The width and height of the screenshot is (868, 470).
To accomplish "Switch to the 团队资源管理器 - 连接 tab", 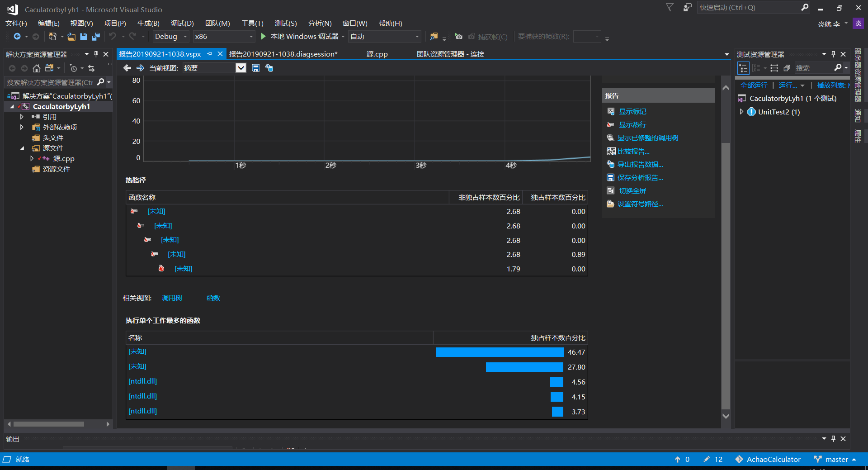I will coord(450,54).
